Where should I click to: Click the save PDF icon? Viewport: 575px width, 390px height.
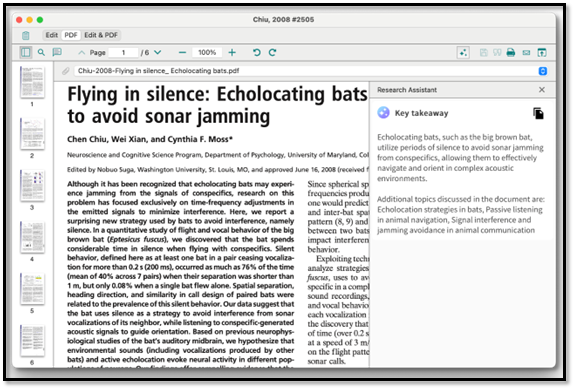pos(484,53)
